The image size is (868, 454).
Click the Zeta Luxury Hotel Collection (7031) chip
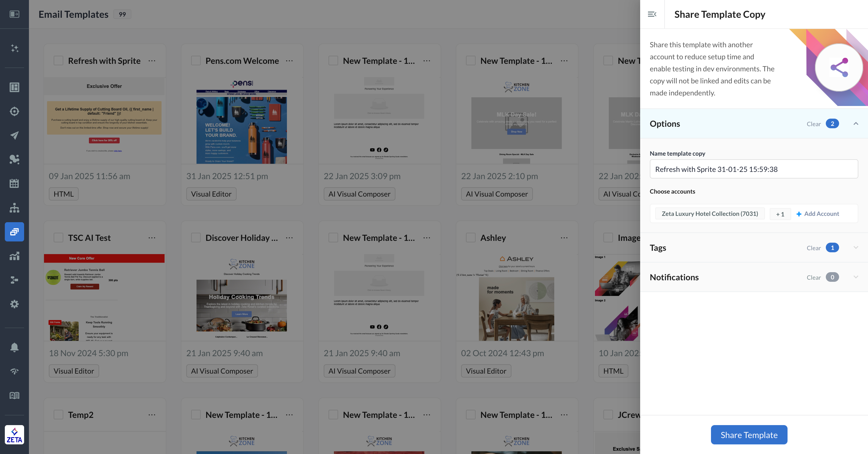[x=710, y=214]
